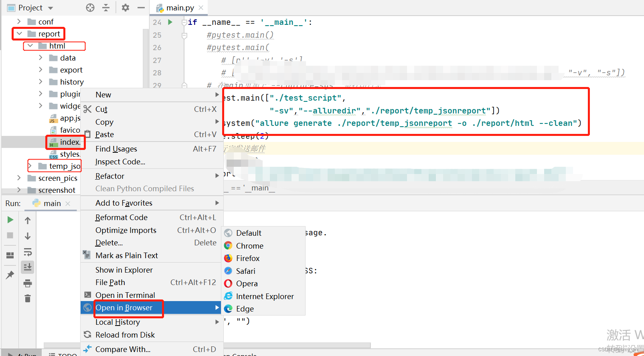The image size is (644, 356).
Task: Expand the data folder in project tree
Action: (41, 58)
